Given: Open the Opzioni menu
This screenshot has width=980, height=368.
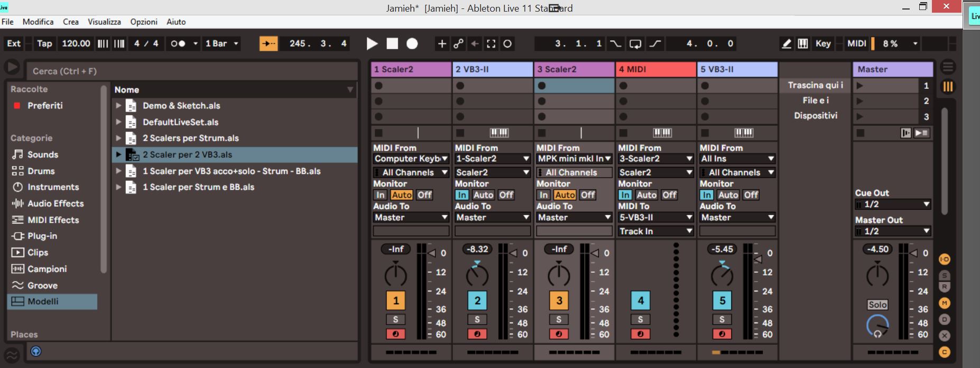Looking at the screenshot, I should [144, 22].
